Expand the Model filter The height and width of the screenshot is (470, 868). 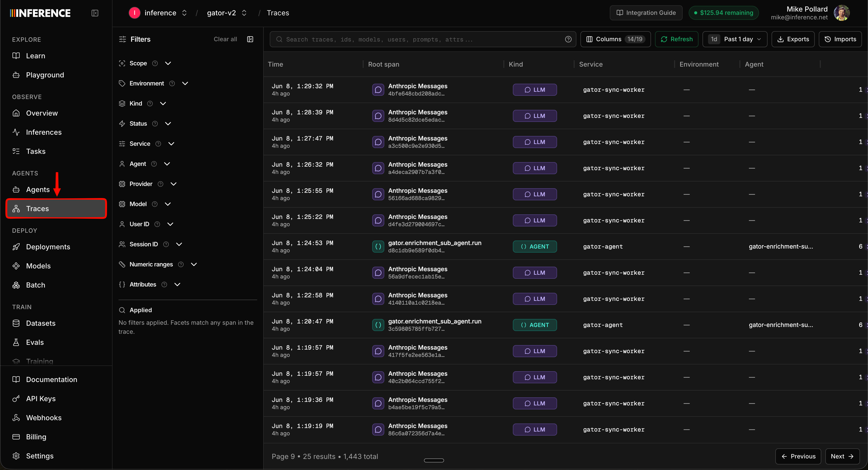click(168, 204)
